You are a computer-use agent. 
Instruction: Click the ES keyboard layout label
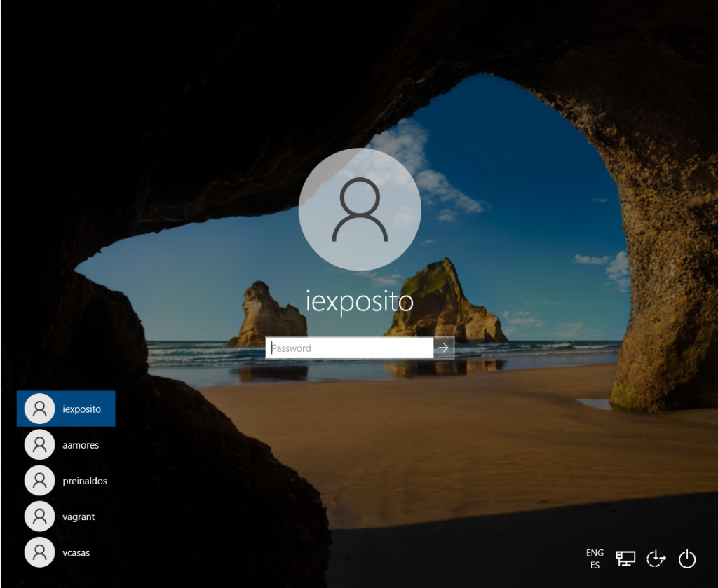tap(595, 565)
